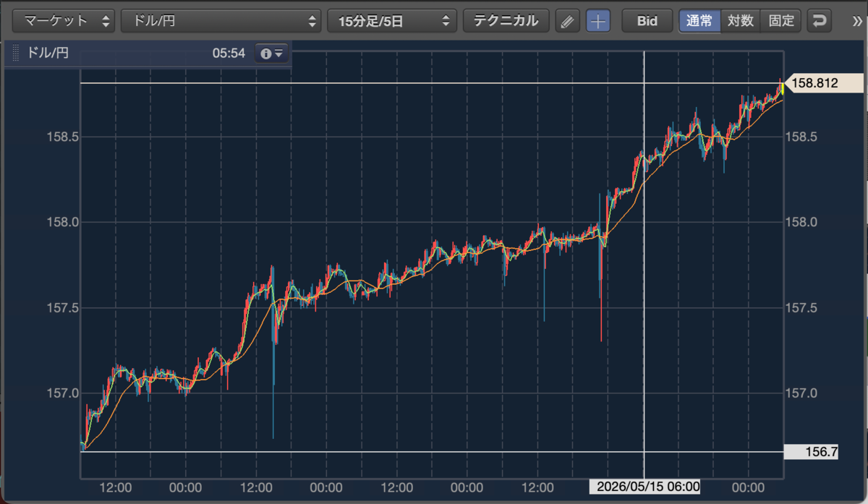Open the chart info dropdown icon
The image size is (868, 504).
tap(272, 54)
